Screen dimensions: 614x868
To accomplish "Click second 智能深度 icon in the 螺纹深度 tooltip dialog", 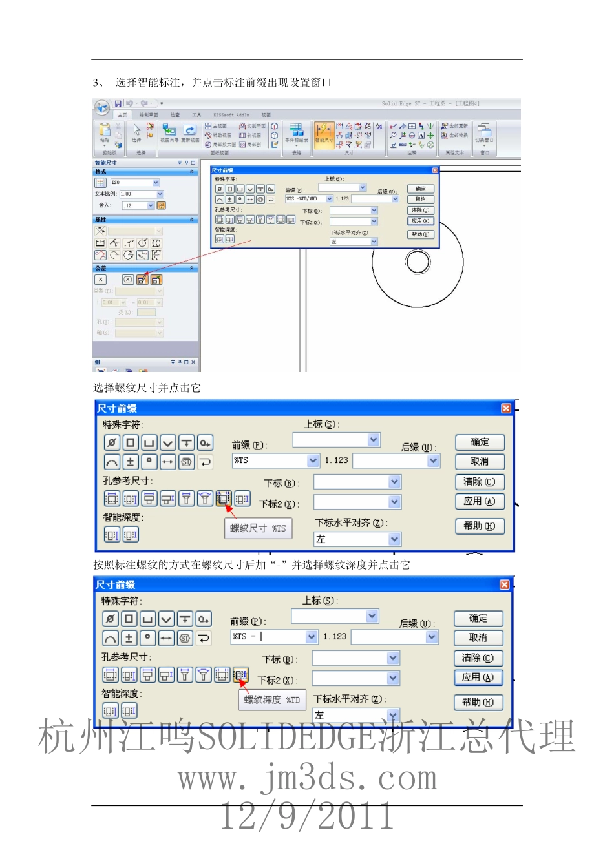I will 129,711.
